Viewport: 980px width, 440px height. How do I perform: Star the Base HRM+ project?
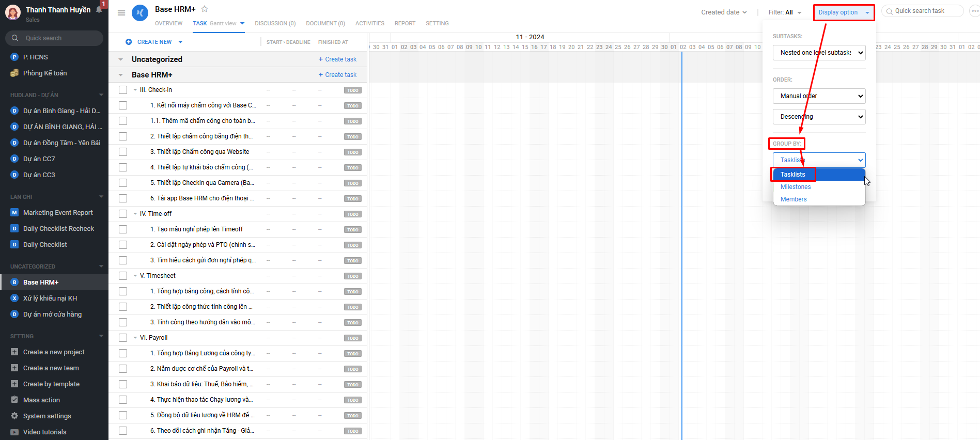coord(205,9)
